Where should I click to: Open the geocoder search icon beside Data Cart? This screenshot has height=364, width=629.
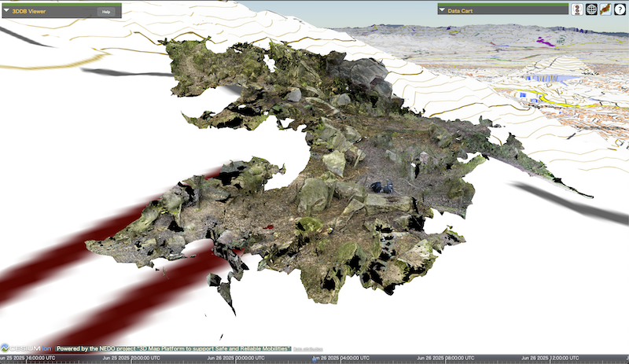point(577,9)
